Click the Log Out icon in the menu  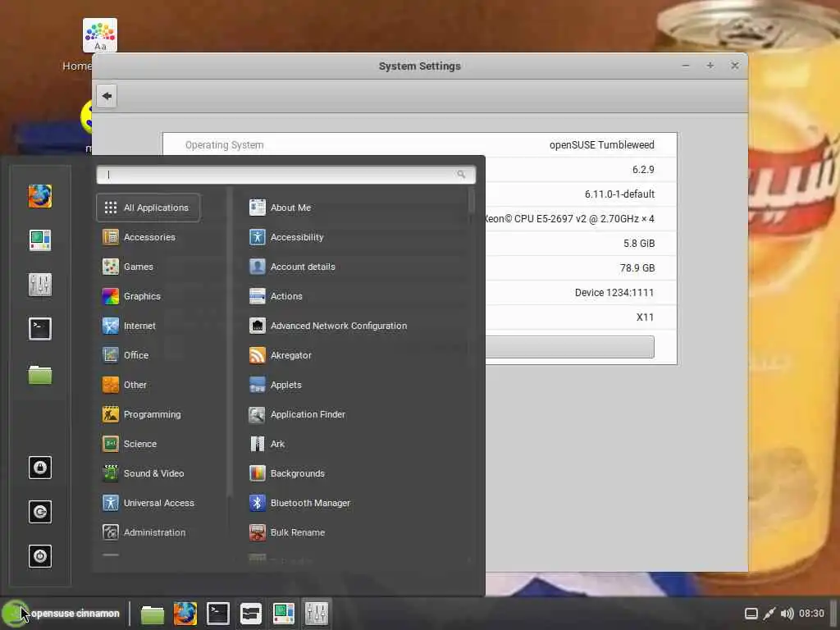[40, 512]
